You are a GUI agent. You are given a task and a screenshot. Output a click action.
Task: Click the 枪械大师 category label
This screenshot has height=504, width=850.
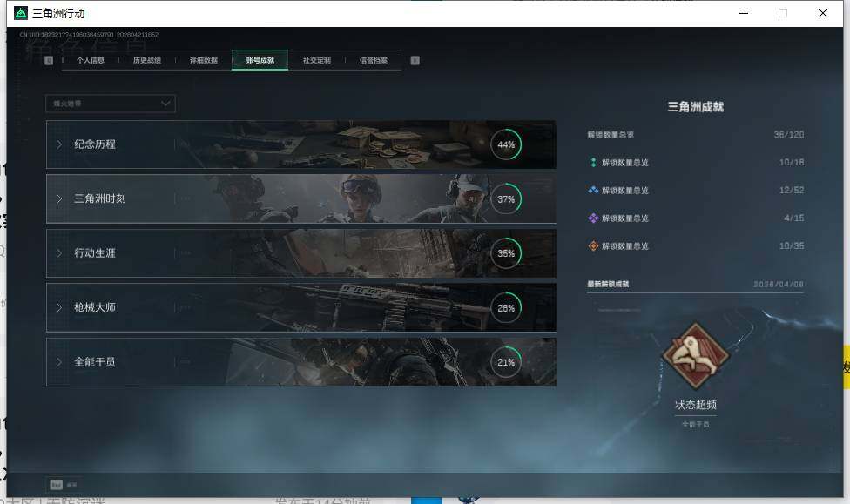tap(95, 307)
